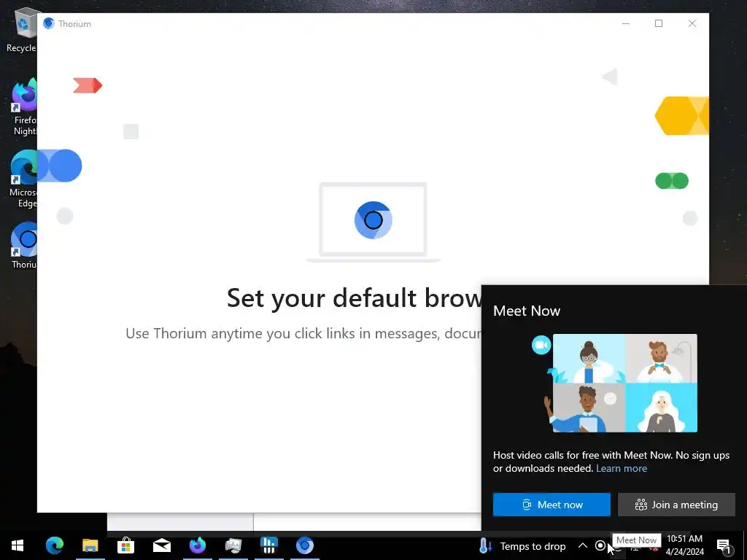Click the monitor utility taskbar icon
The height and width of the screenshot is (560, 747).
(233, 545)
